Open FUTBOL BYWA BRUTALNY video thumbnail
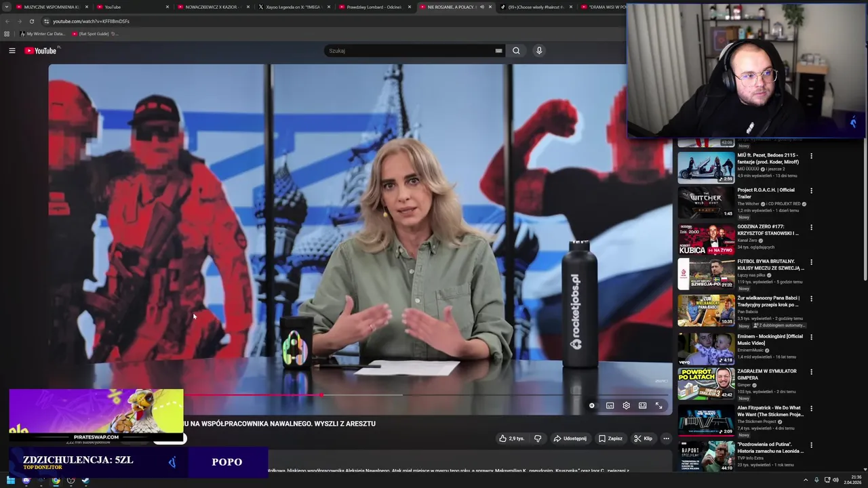The image size is (868, 488). coord(706,274)
